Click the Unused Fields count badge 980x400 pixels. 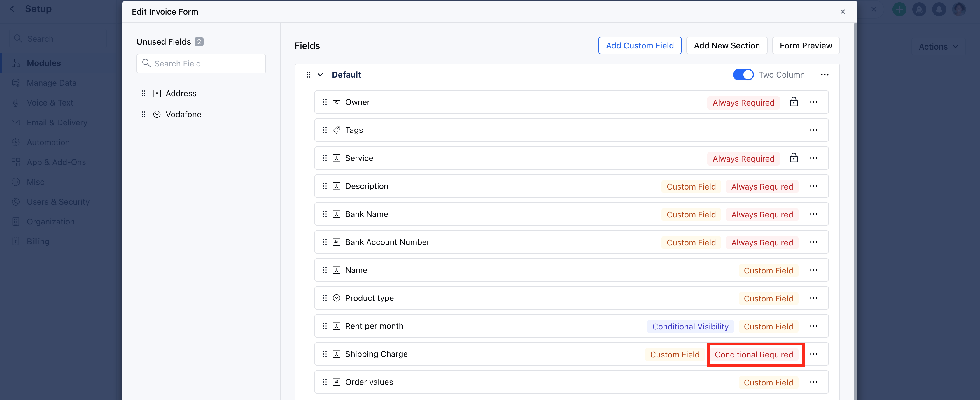(x=199, y=42)
